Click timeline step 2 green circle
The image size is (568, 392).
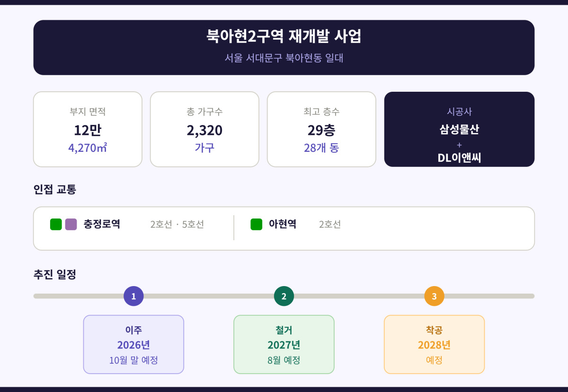pos(284,296)
